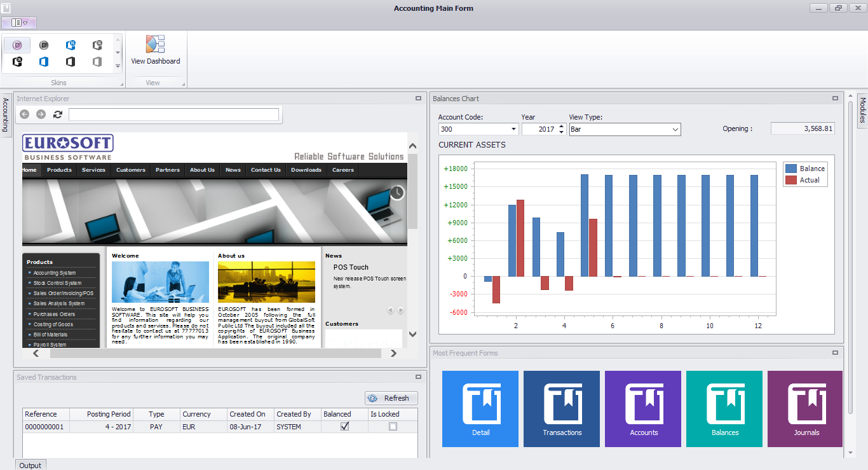The image size is (868, 470).
Task: Click the browser address input field
Action: pos(173,114)
